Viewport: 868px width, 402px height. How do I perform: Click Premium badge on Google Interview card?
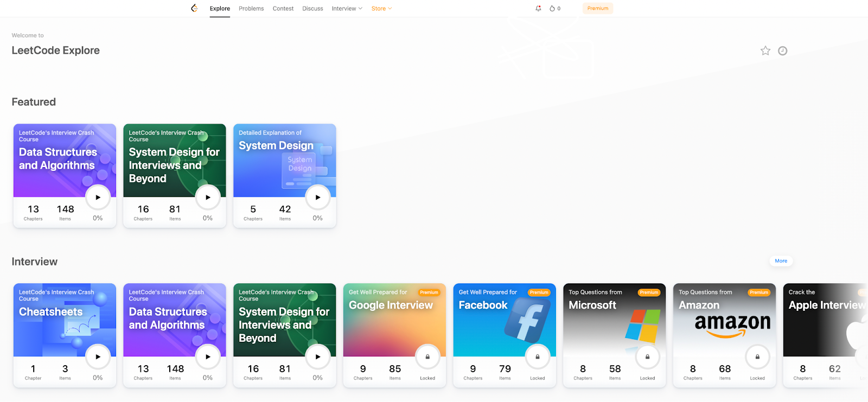tap(429, 292)
